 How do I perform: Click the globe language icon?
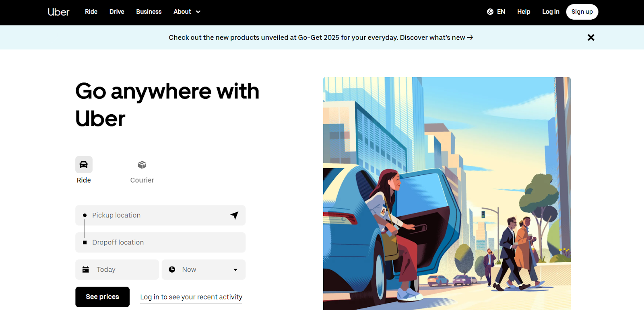click(490, 12)
